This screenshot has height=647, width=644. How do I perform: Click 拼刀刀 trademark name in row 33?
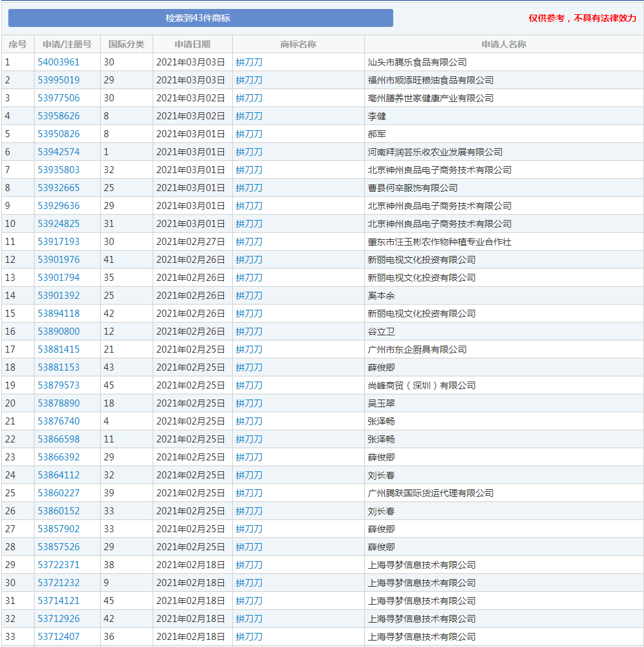tap(249, 637)
